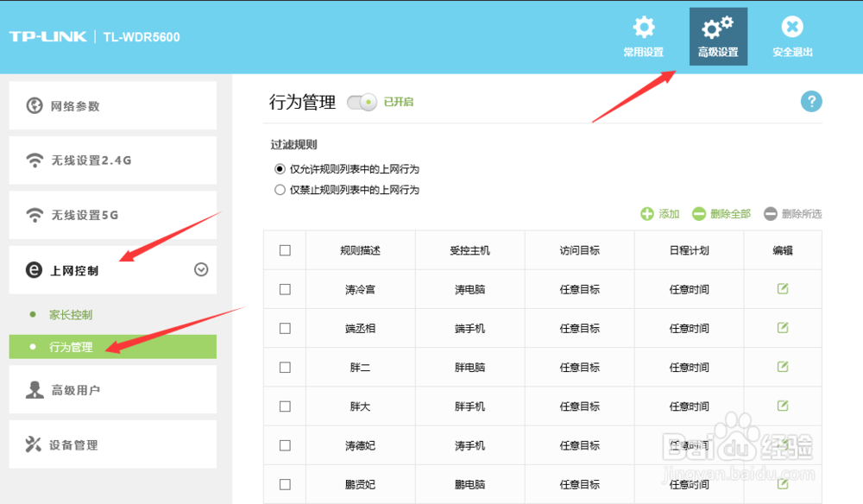
Task: Edit the 鹏贤妃 rule
Action: [x=783, y=484]
